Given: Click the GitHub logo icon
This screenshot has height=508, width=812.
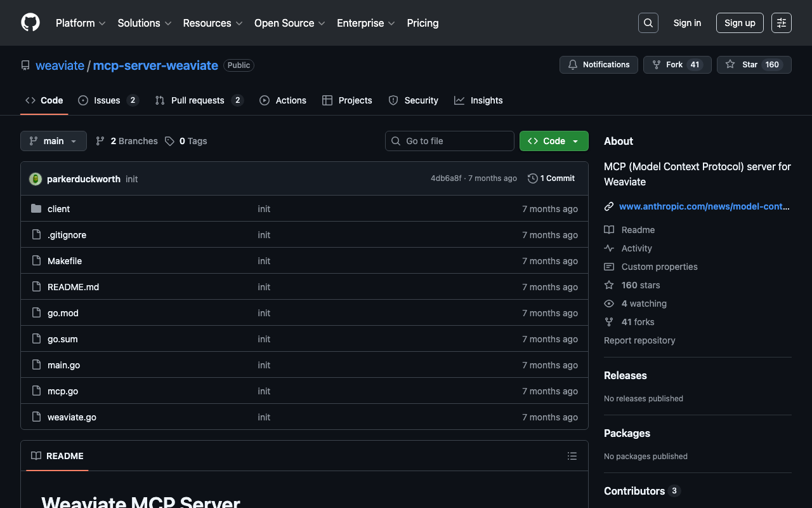Looking at the screenshot, I should 30,23.
